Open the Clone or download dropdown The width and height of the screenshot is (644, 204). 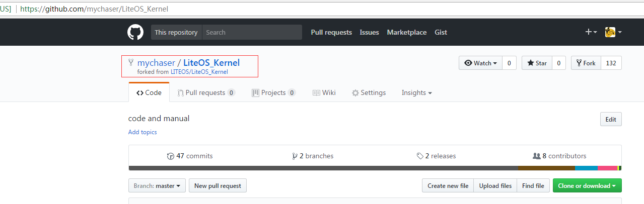click(x=587, y=186)
